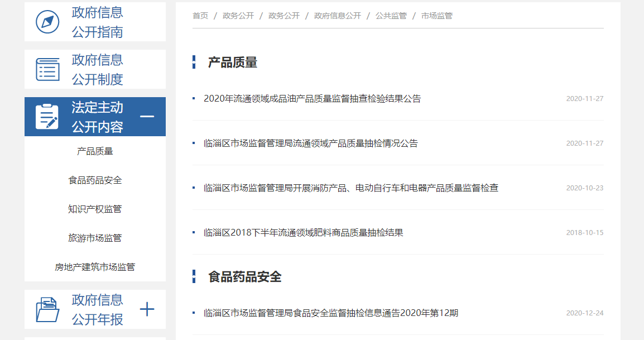Click 首页 in the breadcrumb
The width and height of the screenshot is (644, 340).
(200, 16)
